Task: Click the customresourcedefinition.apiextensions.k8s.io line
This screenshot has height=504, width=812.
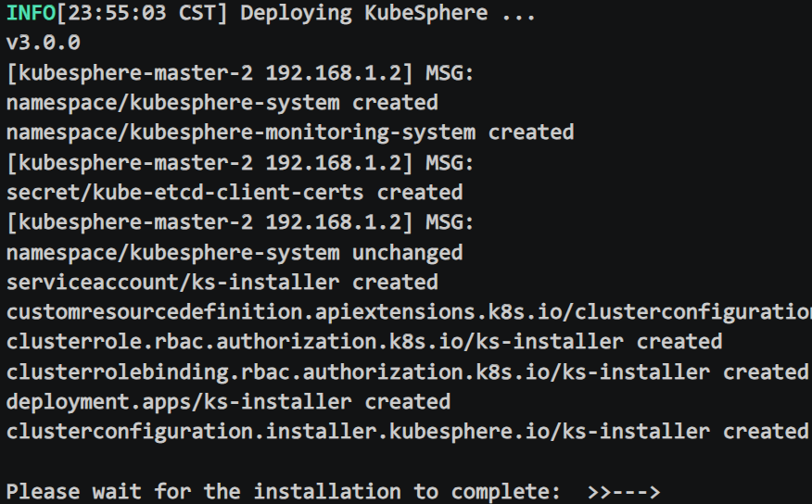Action: tap(409, 312)
